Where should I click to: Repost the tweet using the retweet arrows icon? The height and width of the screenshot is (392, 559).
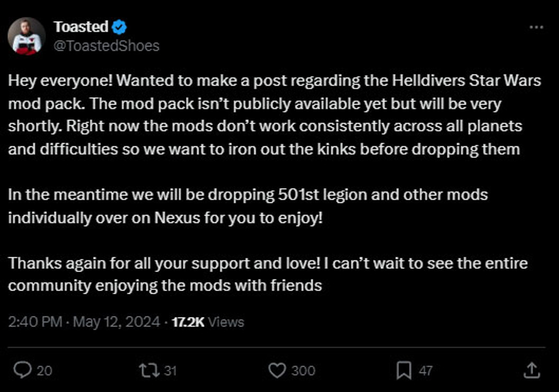(149, 370)
